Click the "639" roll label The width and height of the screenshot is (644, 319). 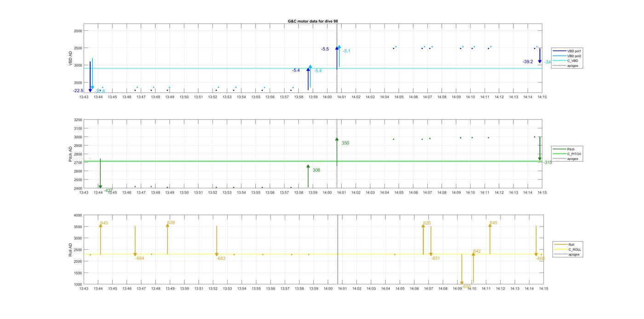click(x=171, y=222)
